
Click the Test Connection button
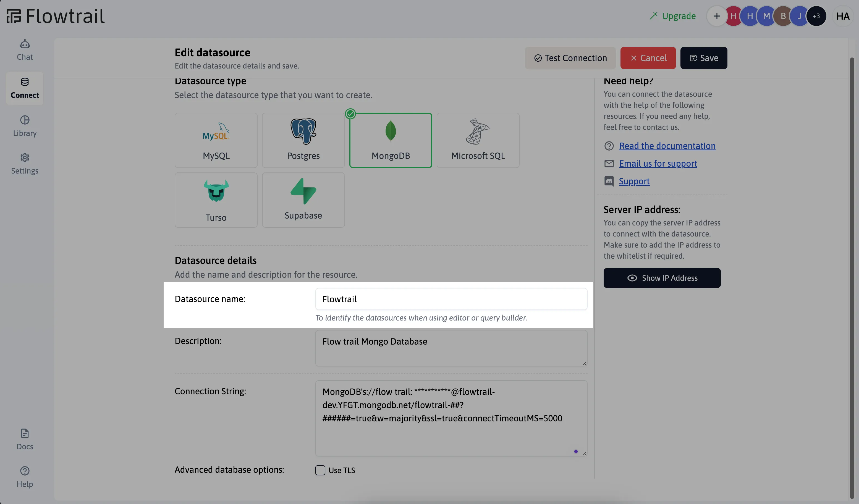570,58
